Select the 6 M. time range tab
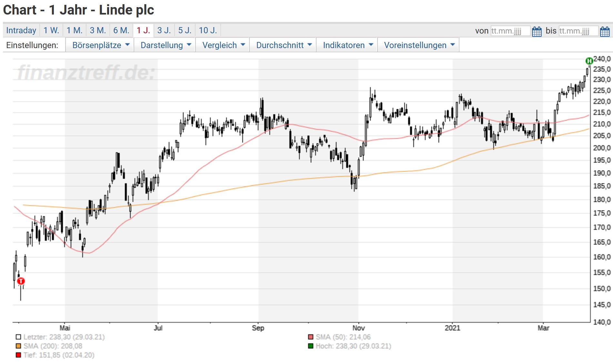613x364 pixels. [x=121, y=30]
